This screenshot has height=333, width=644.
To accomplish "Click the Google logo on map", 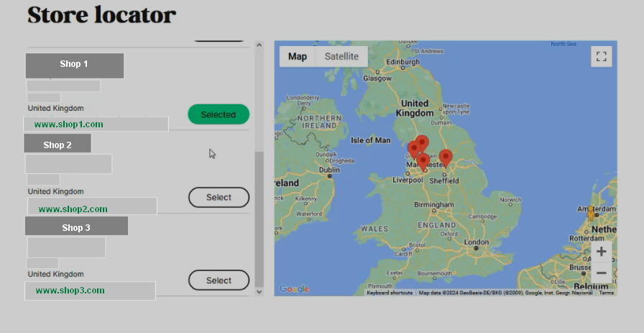I will pos(294,289).
